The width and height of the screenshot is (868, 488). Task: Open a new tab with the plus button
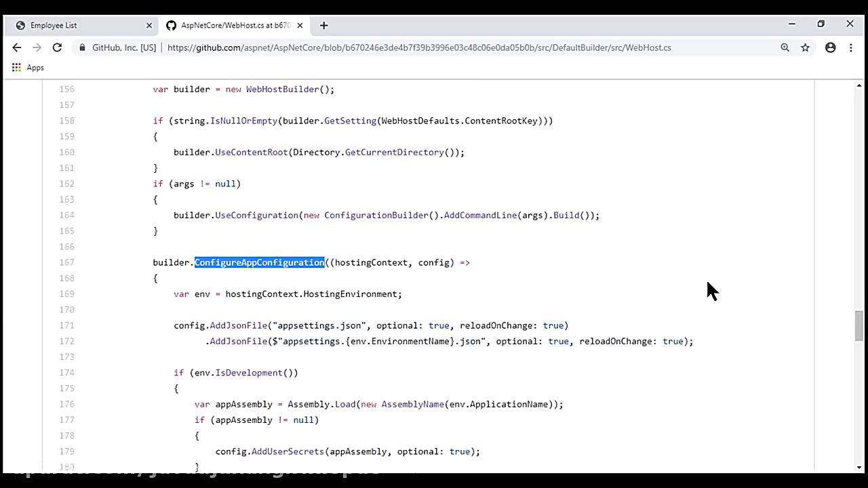(323, 25)
